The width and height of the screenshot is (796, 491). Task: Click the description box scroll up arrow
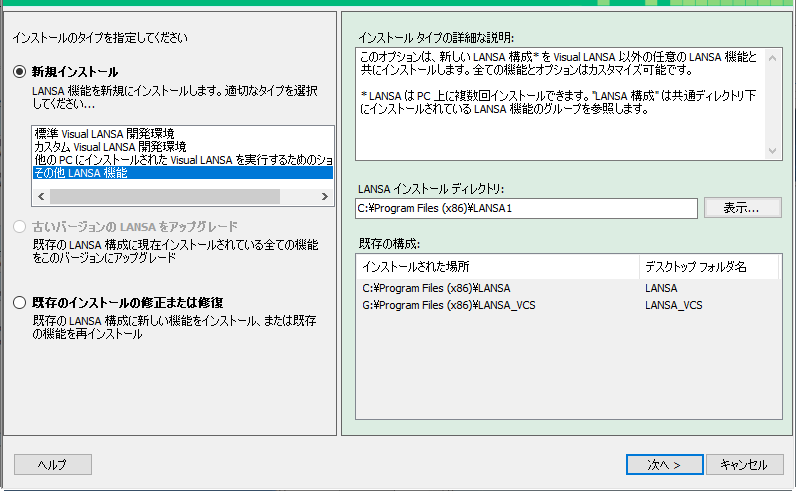click(x=772, y=58)
